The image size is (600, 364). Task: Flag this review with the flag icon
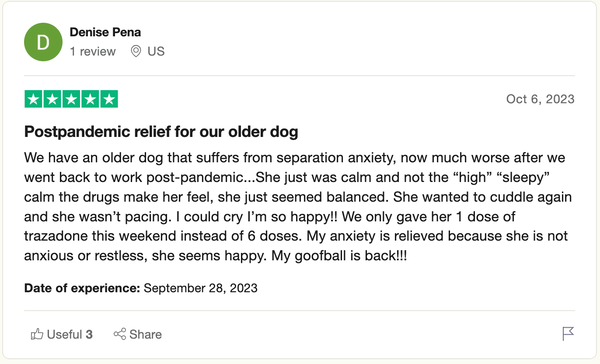[x=568, y=333]
